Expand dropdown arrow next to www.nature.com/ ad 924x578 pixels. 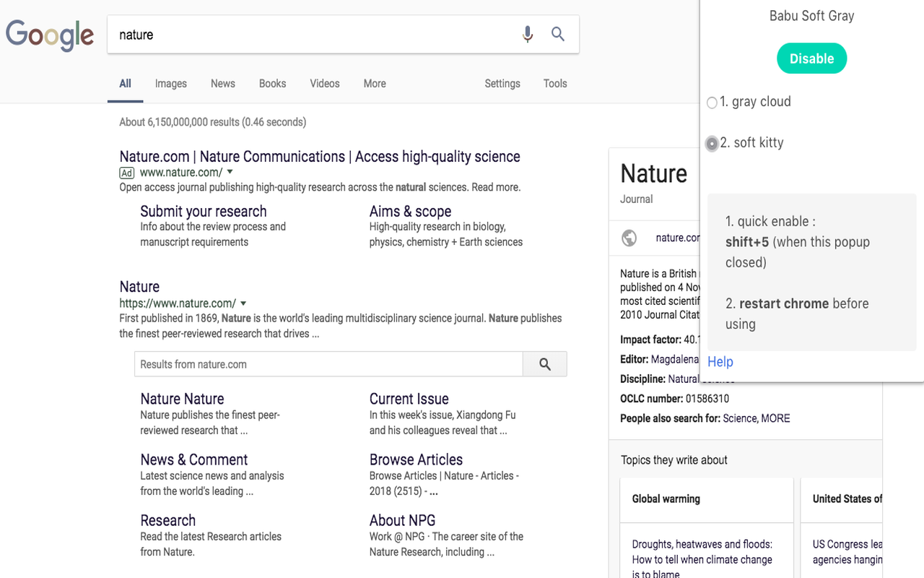coord(230,172)
